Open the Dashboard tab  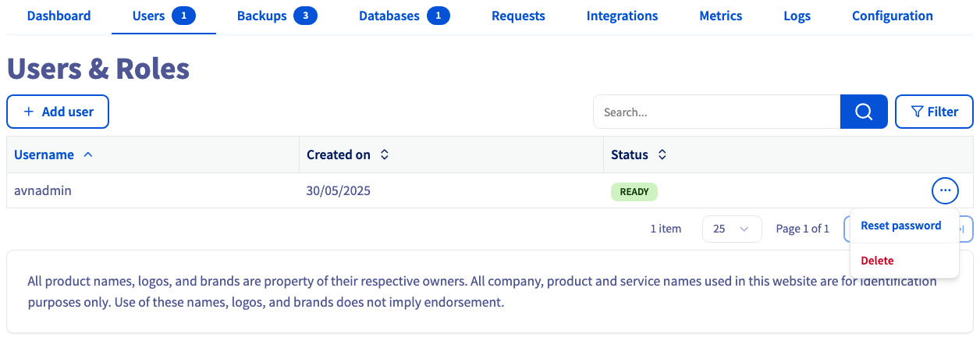pos(59,16)
